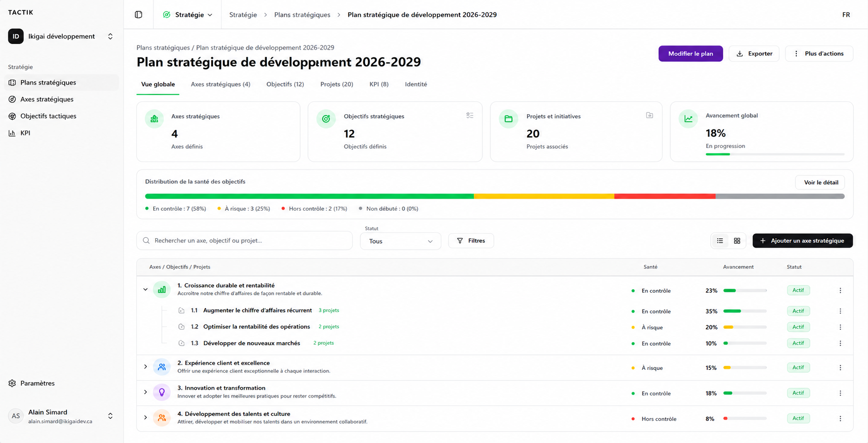
Task: Click the Objectifs stratégiques card list icon
Action: tap(470, 115)
